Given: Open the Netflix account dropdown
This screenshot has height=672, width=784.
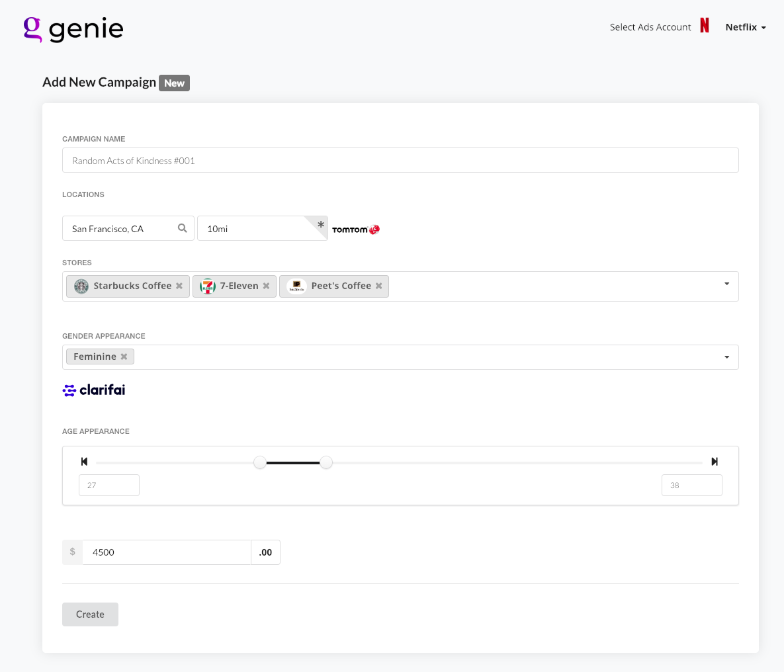Looking at the screenshot, I should click(746, 27).
